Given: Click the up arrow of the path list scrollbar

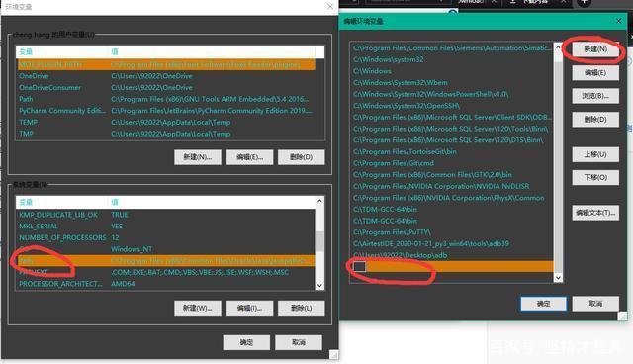Looking at the screenshot, I should (558, 47).
